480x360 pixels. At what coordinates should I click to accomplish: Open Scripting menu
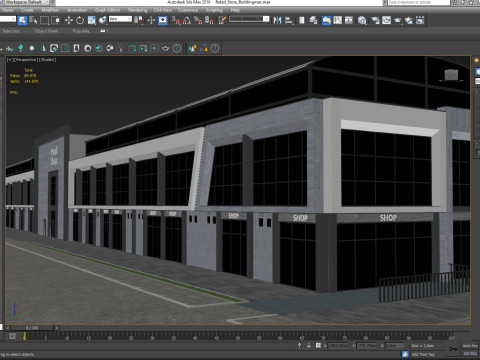pos(214,10)
